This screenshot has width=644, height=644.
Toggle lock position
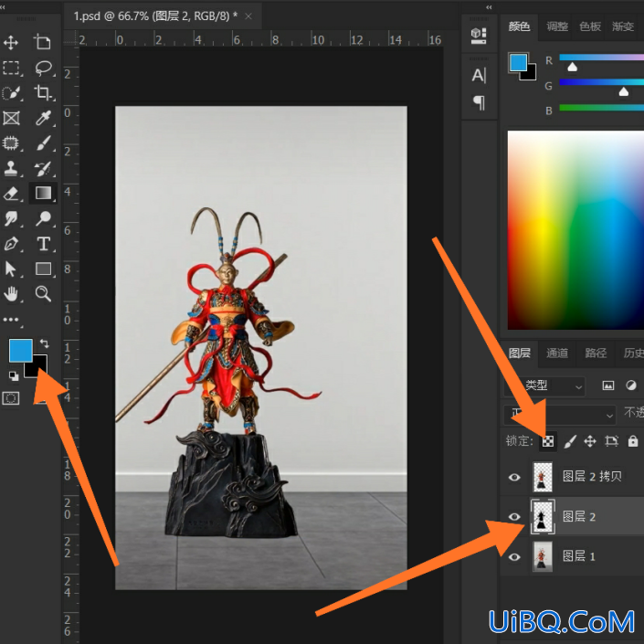590,441
